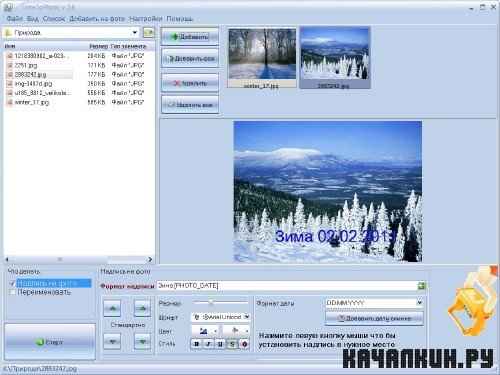Move caption with the bottom-left arrow button
Image resolution: width=500 pixels, height=375 pixels.
click(x=112, y=341)
